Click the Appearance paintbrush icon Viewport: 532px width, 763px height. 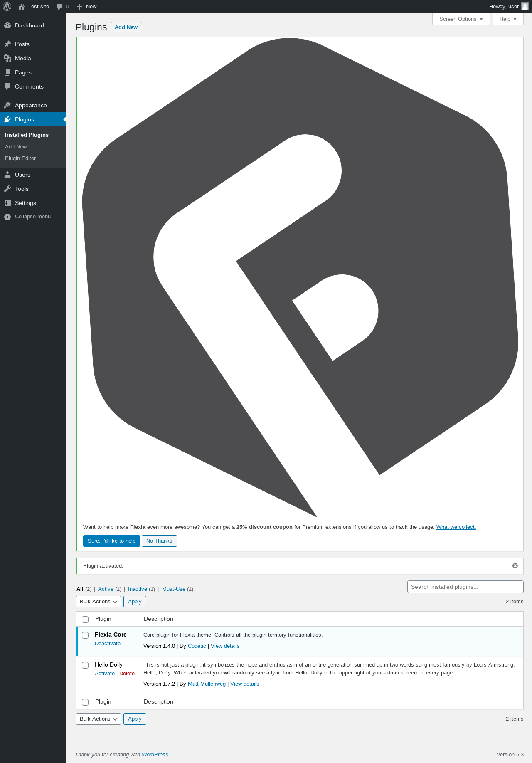tap(7, 105)
